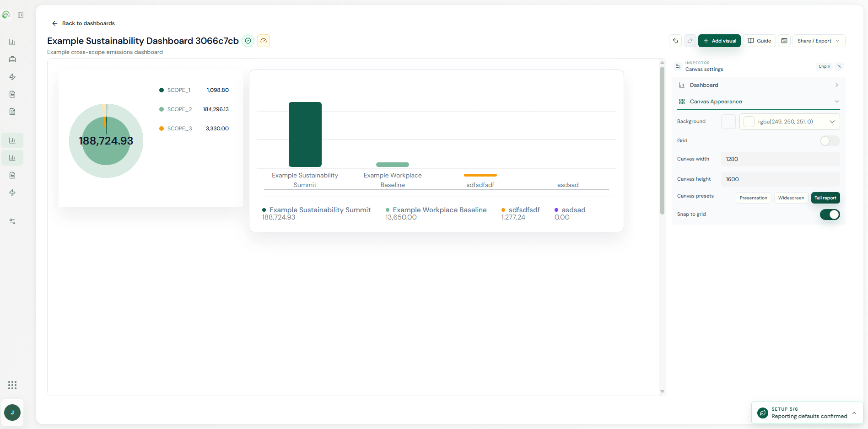Click the CO2 app logo

[x=6, y=15]
